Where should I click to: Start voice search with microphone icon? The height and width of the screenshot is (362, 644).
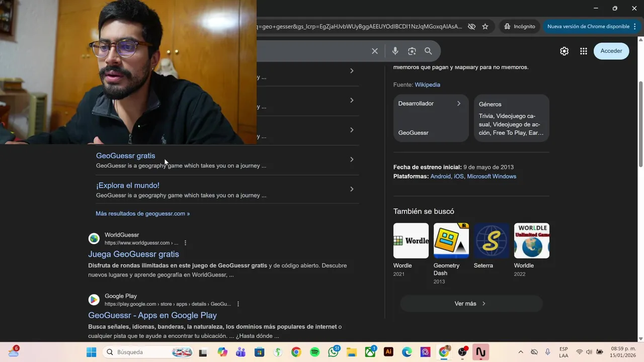coord(395,51)
